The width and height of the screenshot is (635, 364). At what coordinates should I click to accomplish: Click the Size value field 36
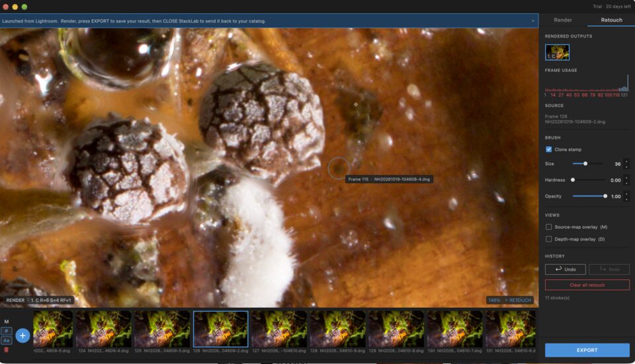coord(617,164)
